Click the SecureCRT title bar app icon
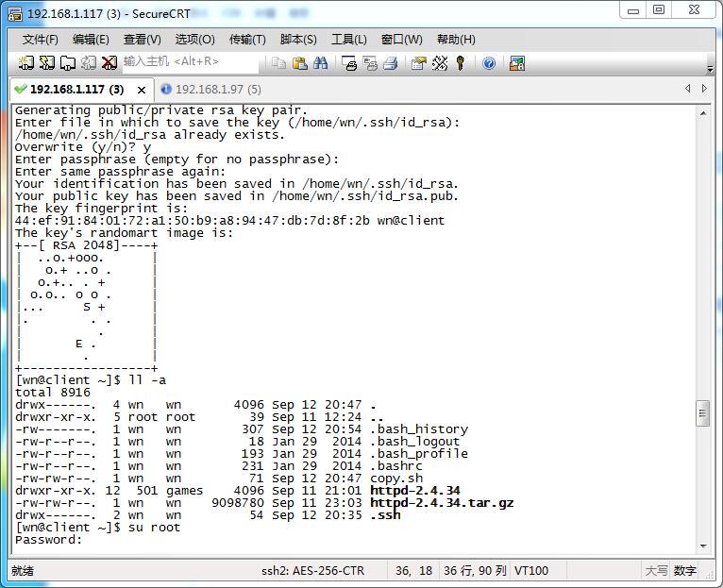Viewport: 723px width, 588px height. click(x=15, y=14)
